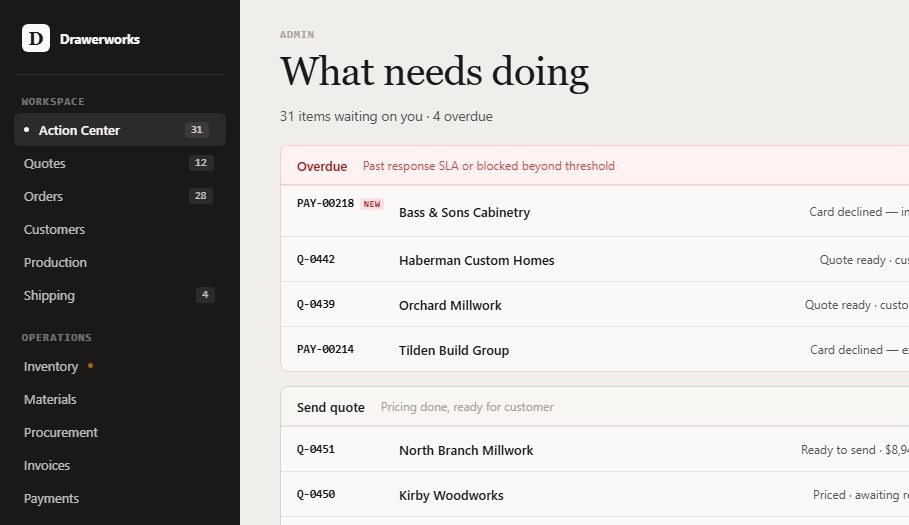Go to Payments in the sidebar
Screen dimensions: 909x525
120,498
